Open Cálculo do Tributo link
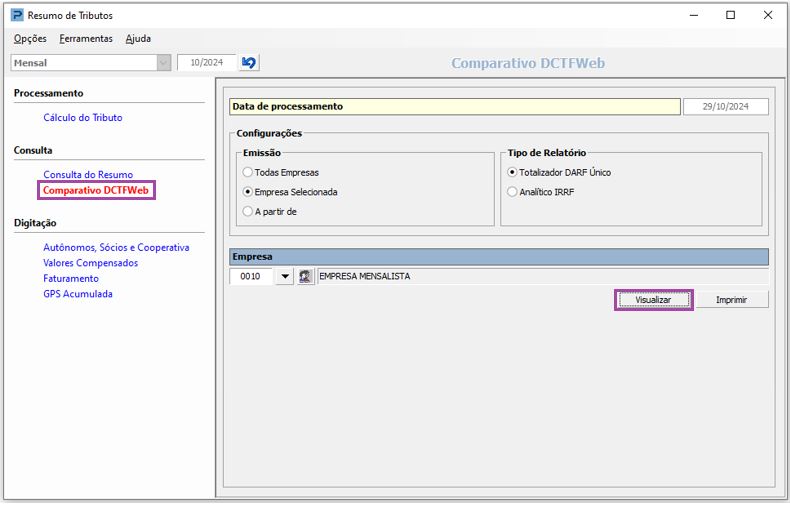The height and width of the screenshot is (505, 790). pyautogui.click(x=83, y=117)
